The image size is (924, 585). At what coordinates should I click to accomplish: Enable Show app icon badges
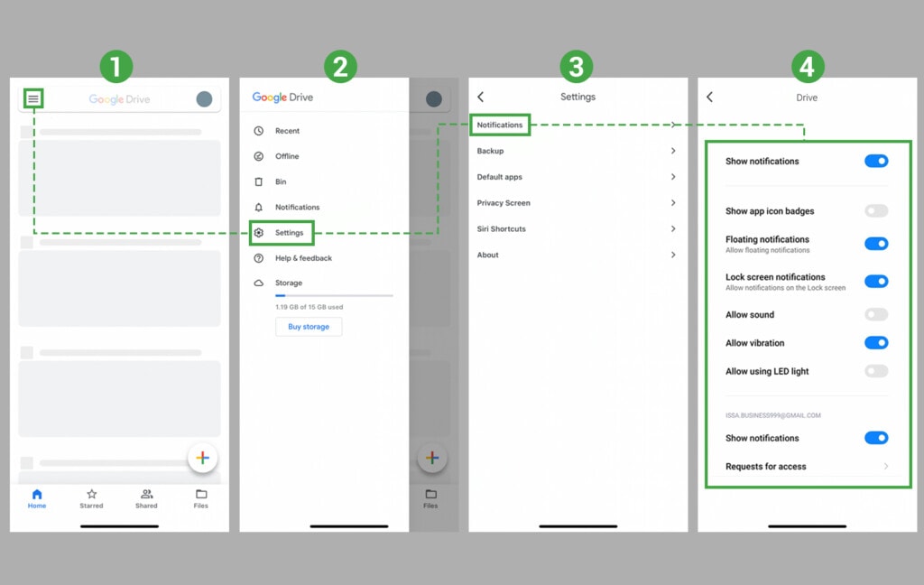point(876,210)
